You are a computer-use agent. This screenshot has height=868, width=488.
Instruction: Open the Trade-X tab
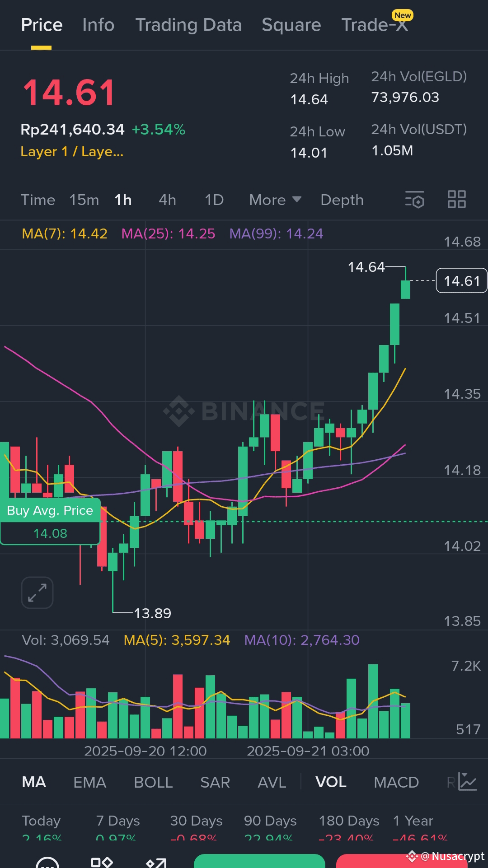(375, 25)
